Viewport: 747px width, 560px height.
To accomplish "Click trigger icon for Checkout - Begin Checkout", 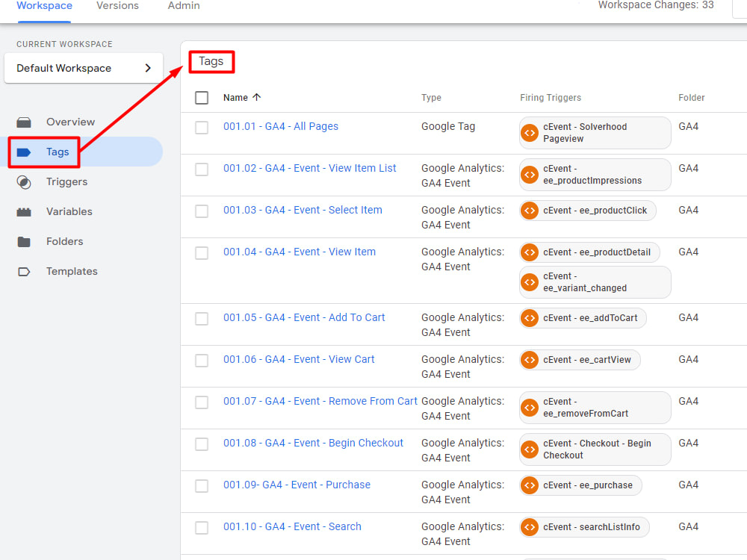I will [530, 449].
